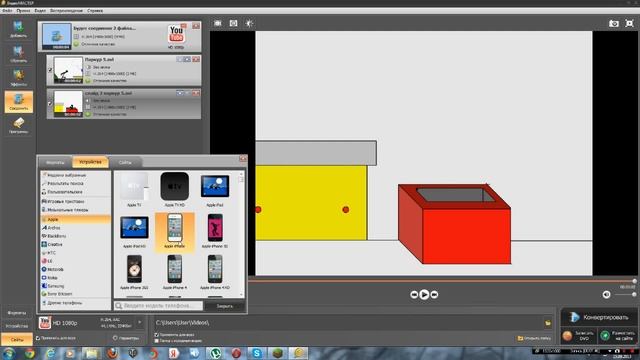Open Skype from the Windows taskbar

pyautogui.click(x=256, y=353)
